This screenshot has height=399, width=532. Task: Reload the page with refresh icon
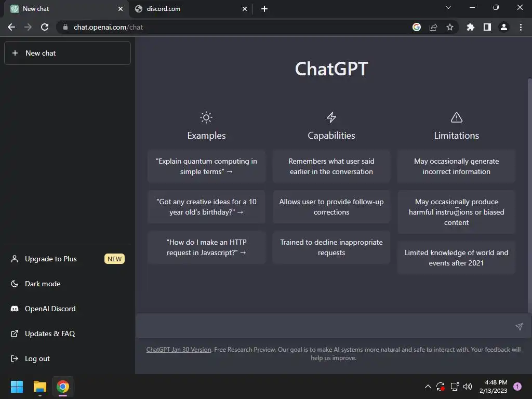click(x=45, y=27)
